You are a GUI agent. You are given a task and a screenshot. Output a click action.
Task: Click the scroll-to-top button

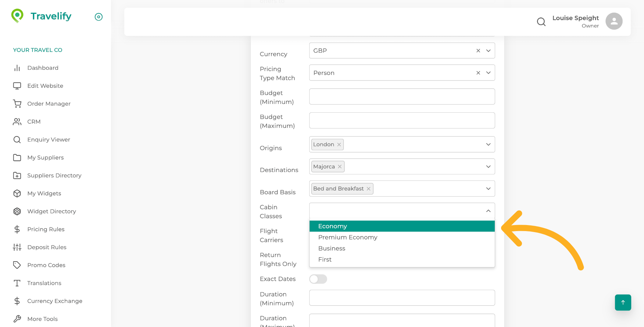[623, 302]
